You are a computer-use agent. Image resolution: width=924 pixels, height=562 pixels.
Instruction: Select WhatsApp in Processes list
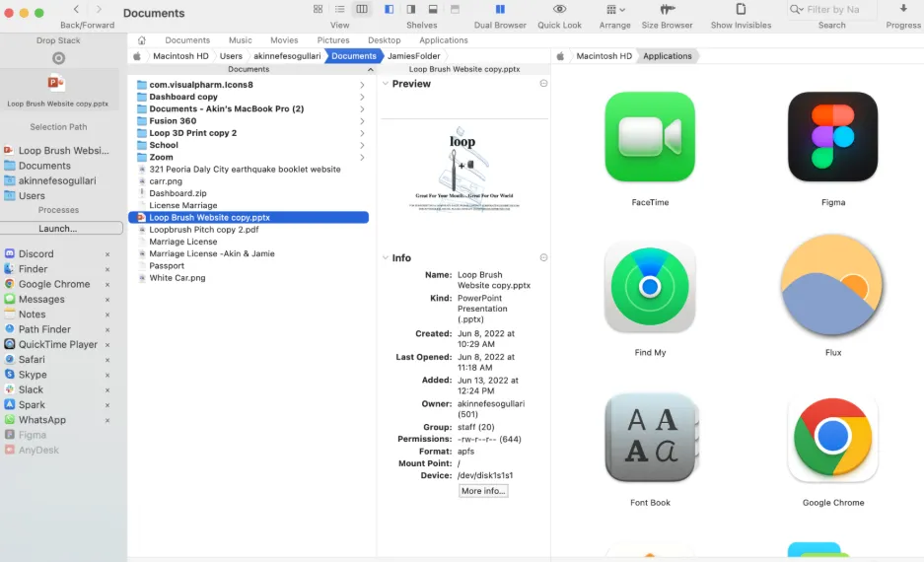[41, 420]
